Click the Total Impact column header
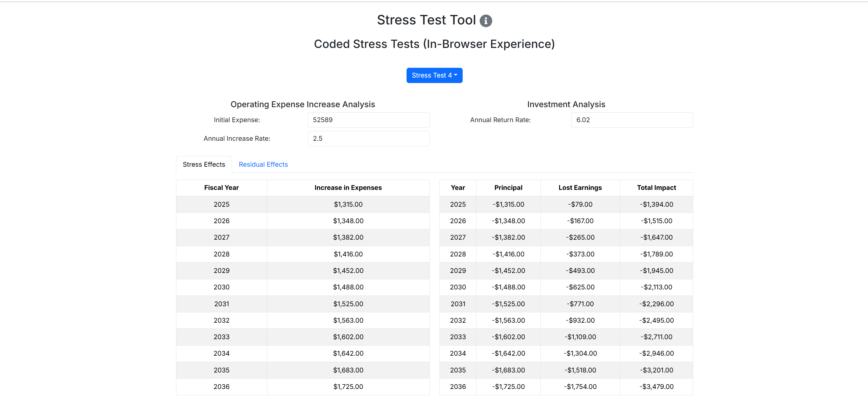The height and width of the screenshot is (403, 868). tap(656, 187)
